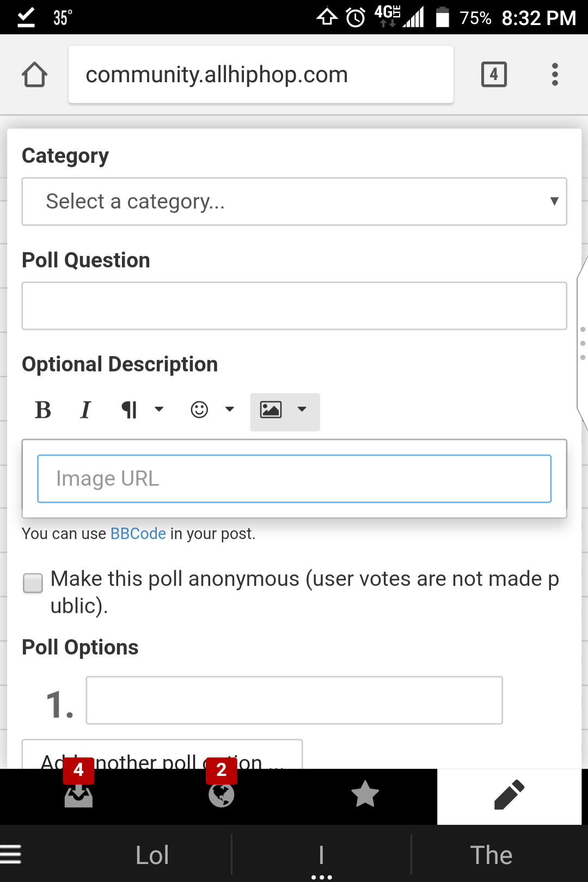This screenshot has height=882, width=588.
Task: Open the emoji smiley picker
Action: pyautogui.click(x=199, y=409)
